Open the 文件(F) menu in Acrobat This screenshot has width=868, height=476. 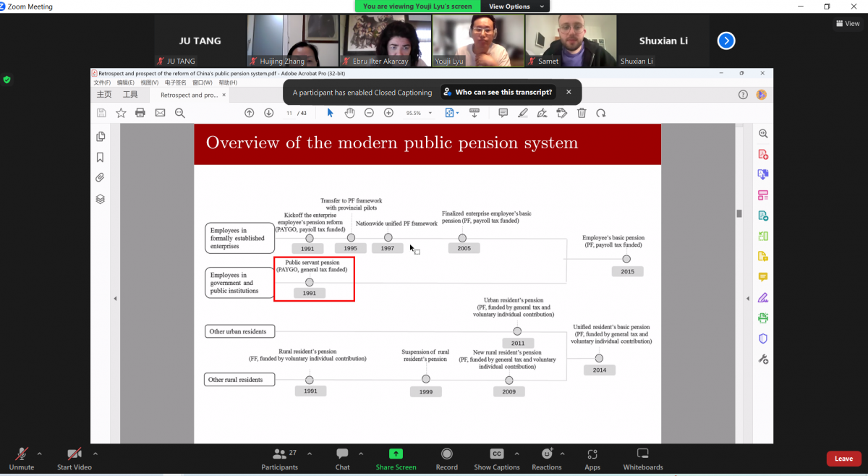102,82
